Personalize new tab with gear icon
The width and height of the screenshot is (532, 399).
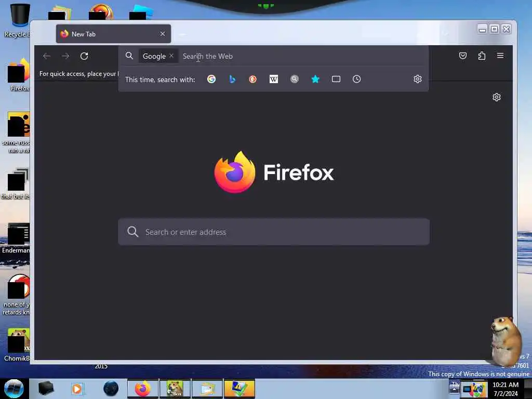coord(496,97)
